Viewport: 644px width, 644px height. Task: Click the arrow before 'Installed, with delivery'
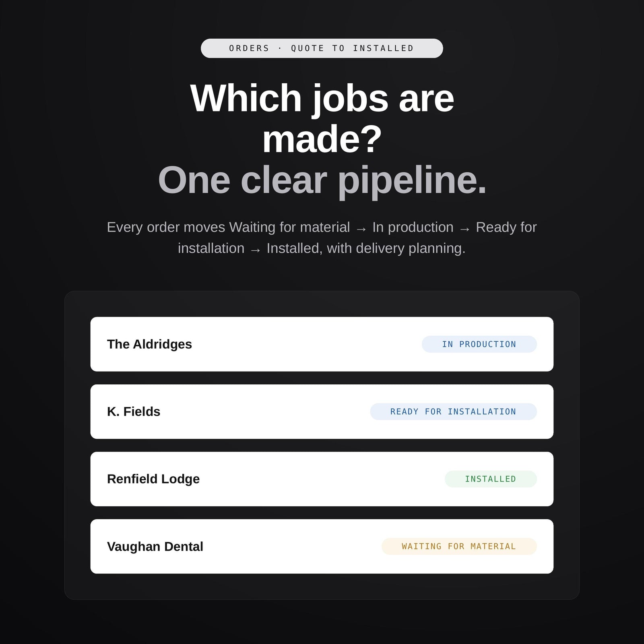point(255,250)
